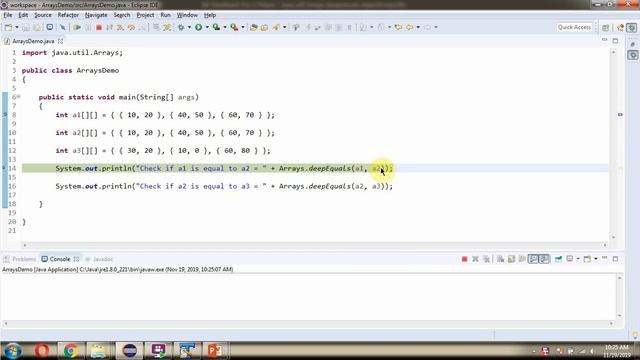Screen dimensions: 640x360
Task: Click the editor vertical scrollbar down arrow
Action: point(613,238)
